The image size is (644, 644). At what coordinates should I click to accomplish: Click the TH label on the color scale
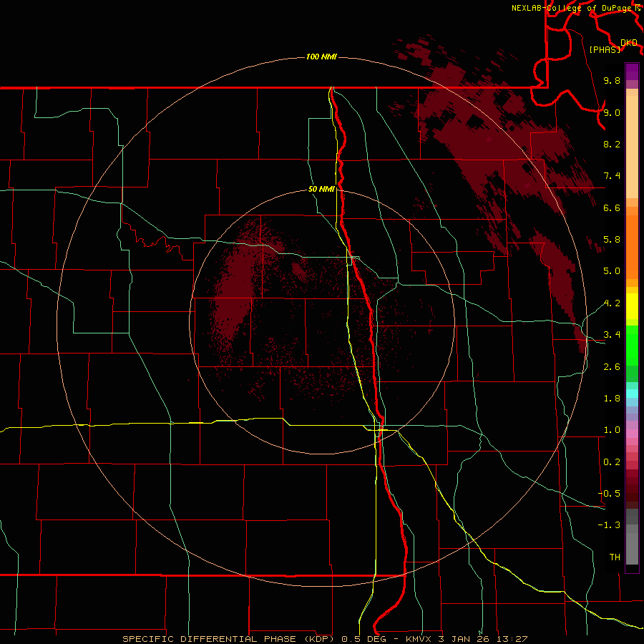tap(615, 557)
